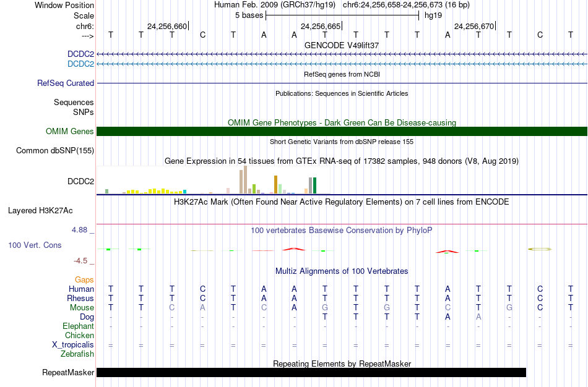This screenshot has height=387, width=588.
Task: Click the GENCODE V49lift37 track title
Action: [x=342, y=45]
